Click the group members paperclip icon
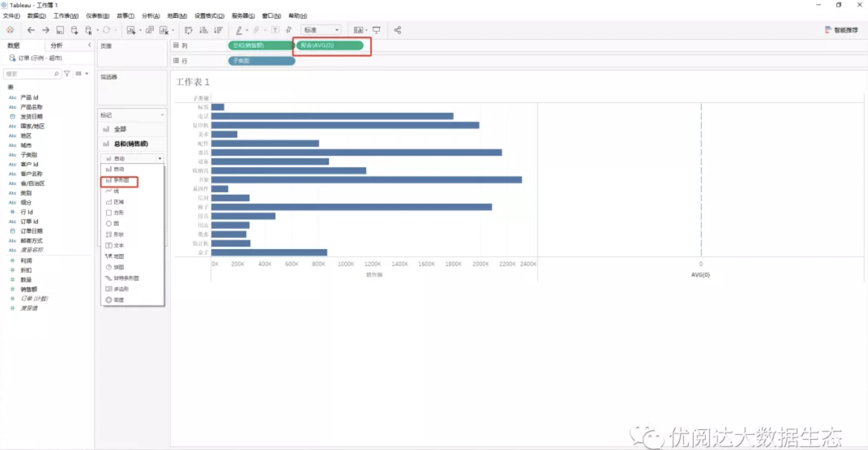The width and height of the screenshot is (868, 450). (256, 30)
